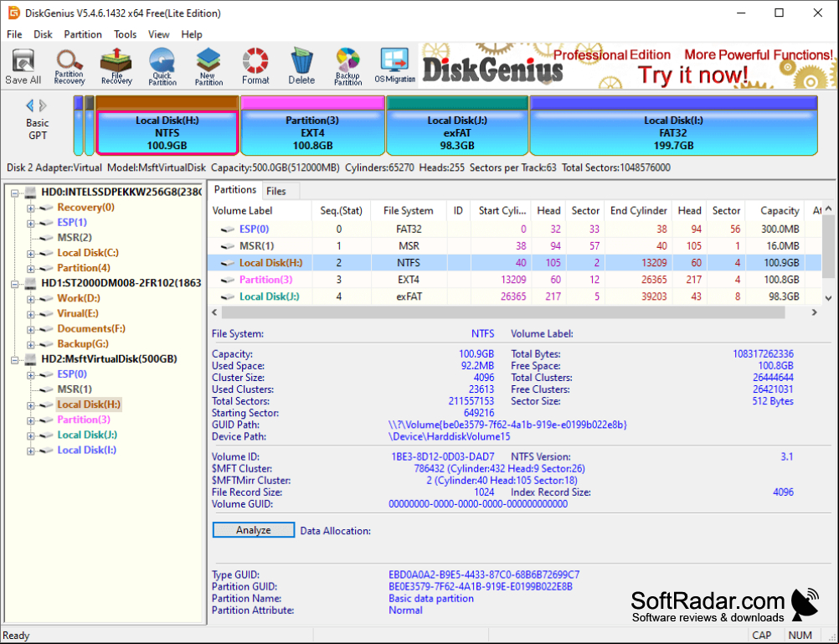Viewport: 839px width, 644px height.
Task: Collapse the HD2 MsftVirtualDisk node
Action: [15, 360]
